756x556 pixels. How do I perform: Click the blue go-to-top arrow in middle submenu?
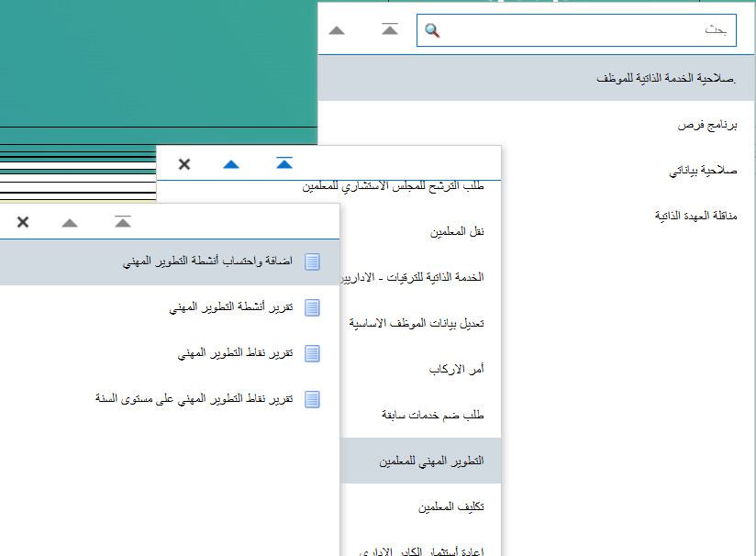pos(284,163)
